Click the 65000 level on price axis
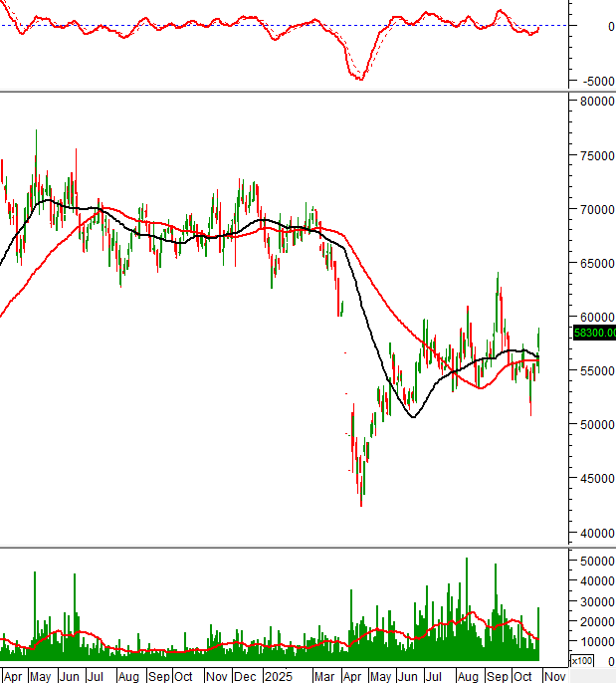This screenshot has width=616, height=683. click(x=593, y=263)
